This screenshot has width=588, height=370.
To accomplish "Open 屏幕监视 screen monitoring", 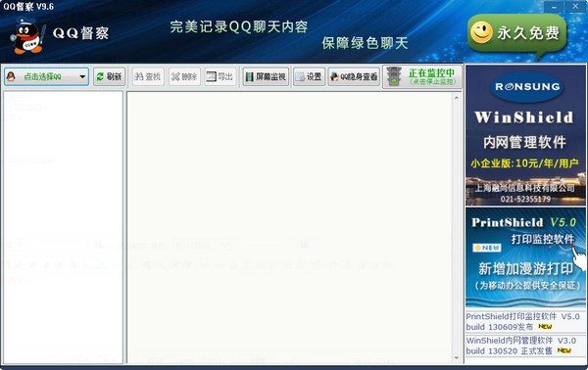I will (266, 76).
